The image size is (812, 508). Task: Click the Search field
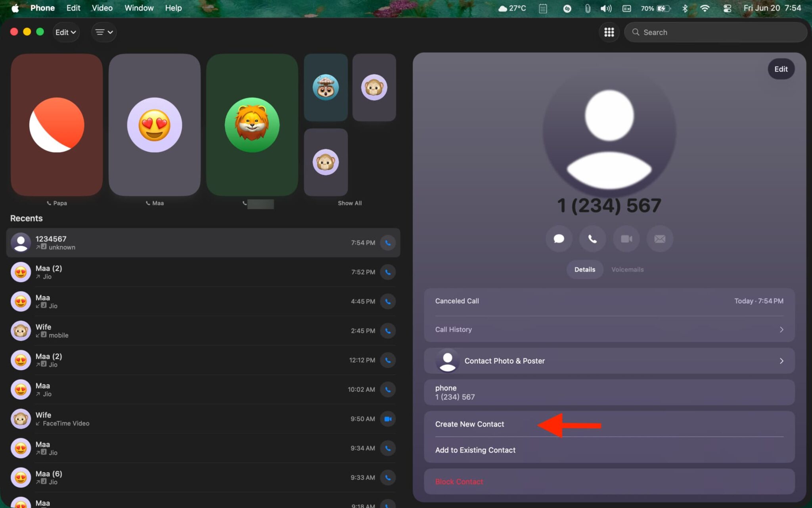click(715, 32)
